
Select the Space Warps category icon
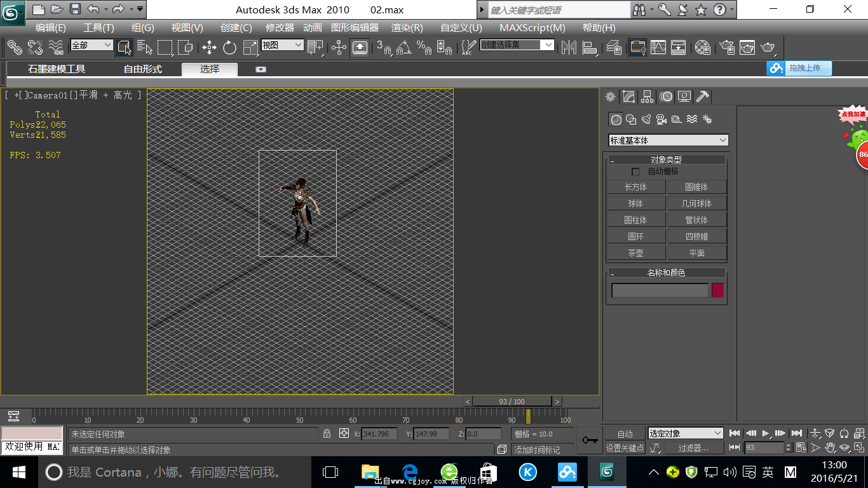[x=692, y=119]
